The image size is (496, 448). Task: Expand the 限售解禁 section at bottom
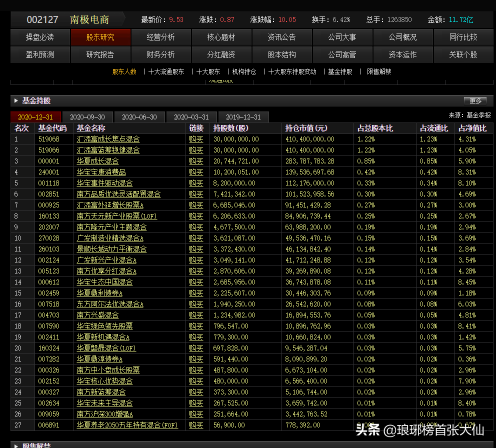coord(16,445)
